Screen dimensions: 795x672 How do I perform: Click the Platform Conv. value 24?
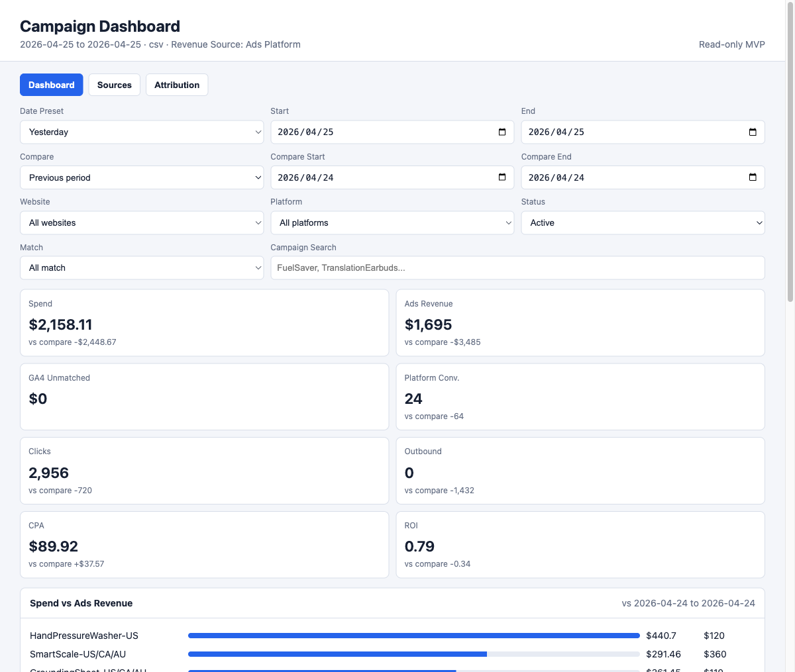click(x=413, y=399)
